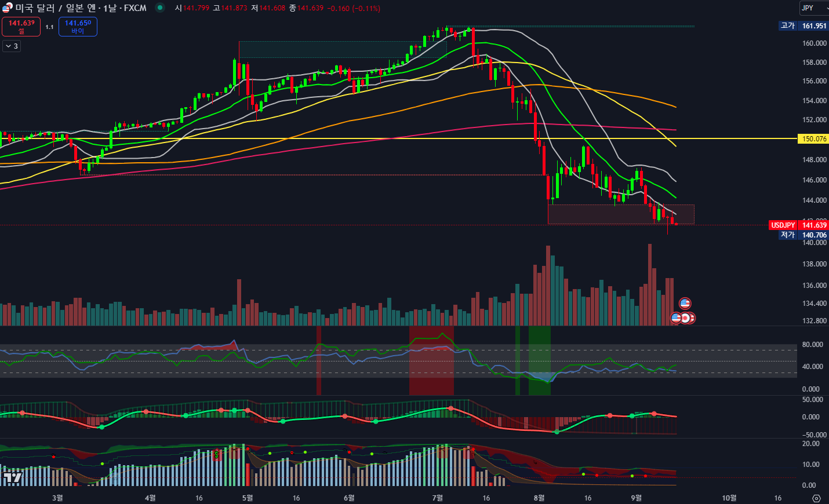Select the yellow 150.076 horizontal line price label
Screen dimensions: 829x504
(813, 139)
